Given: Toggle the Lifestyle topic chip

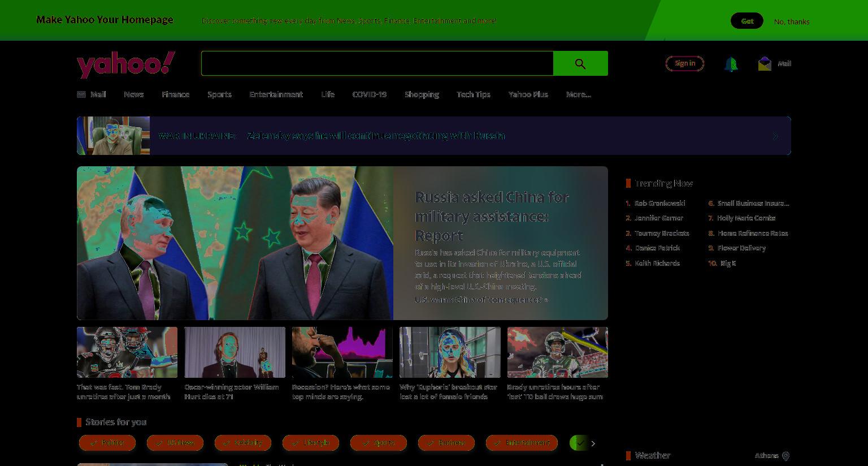Looking at the screenshot, I should coord(311,443).
